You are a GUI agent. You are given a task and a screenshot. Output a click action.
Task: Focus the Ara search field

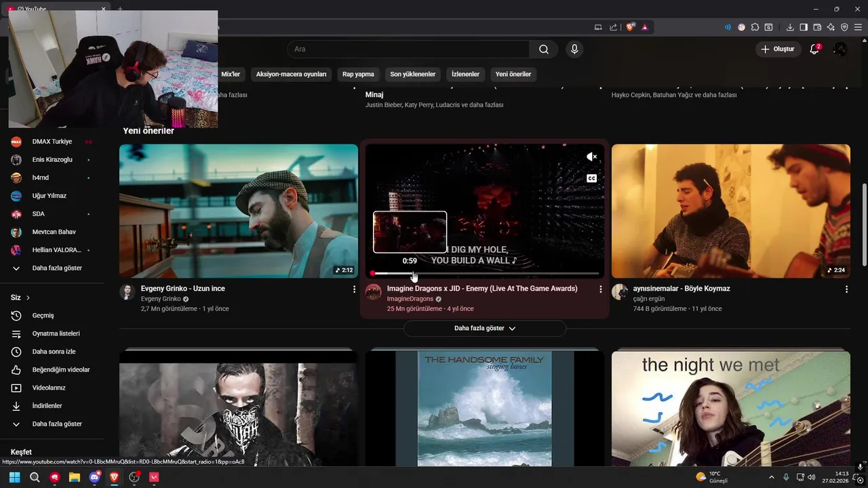408,49
